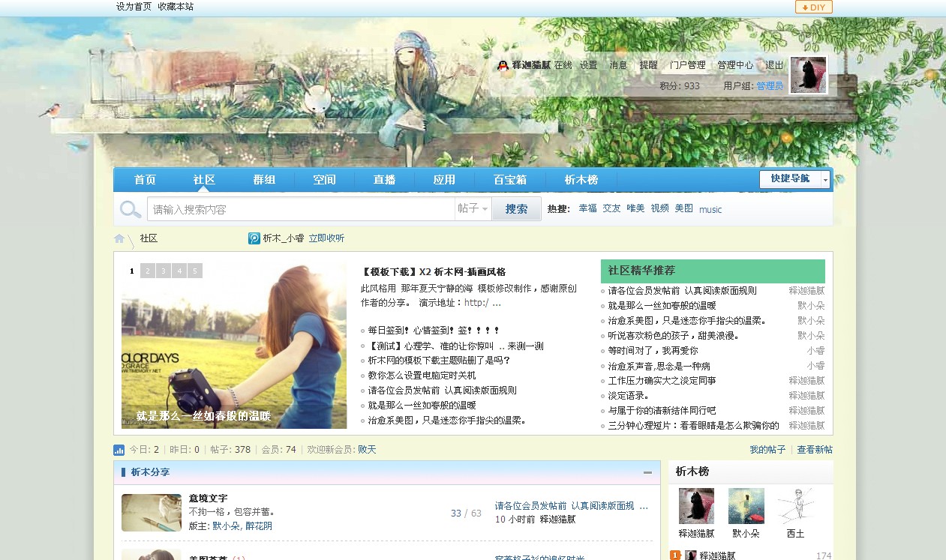This screenshot has height=560, width=946.
Task: Open the 快捷导航 dropdown
Action: [x=794, y=179]
